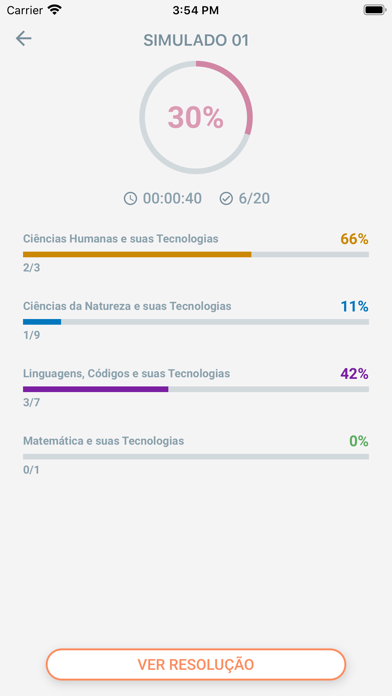This screenshot has width=392, height=696.
Task: Click the empty Matemática progress bar
Action: coord(196,457)
